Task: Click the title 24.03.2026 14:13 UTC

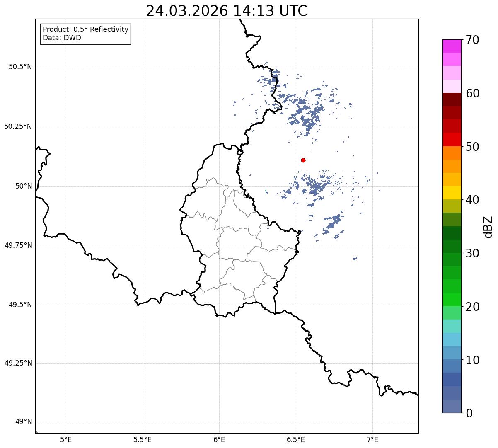Action: (227, 11)
